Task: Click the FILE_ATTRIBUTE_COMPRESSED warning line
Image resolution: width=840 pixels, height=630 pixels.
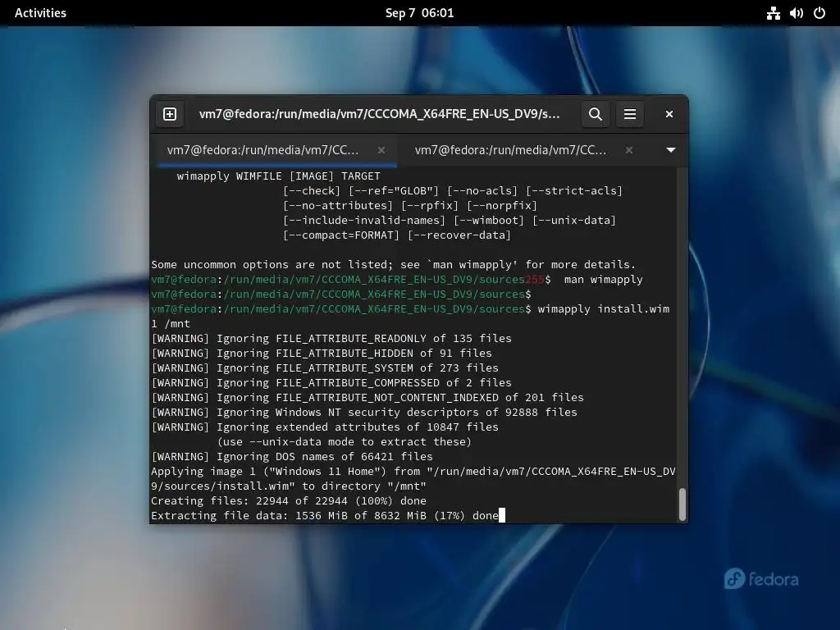Action: [x=331, y=383]
